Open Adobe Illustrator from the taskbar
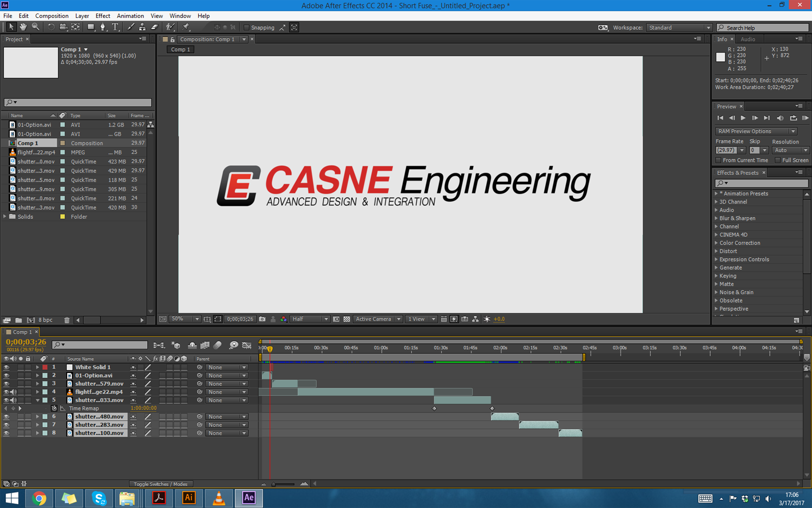 tap(189, 498)
